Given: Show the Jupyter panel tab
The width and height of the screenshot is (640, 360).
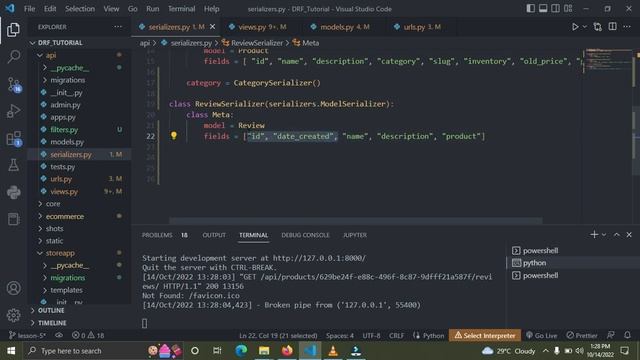Looking at the screenshot, I should [x=355, y=235].
